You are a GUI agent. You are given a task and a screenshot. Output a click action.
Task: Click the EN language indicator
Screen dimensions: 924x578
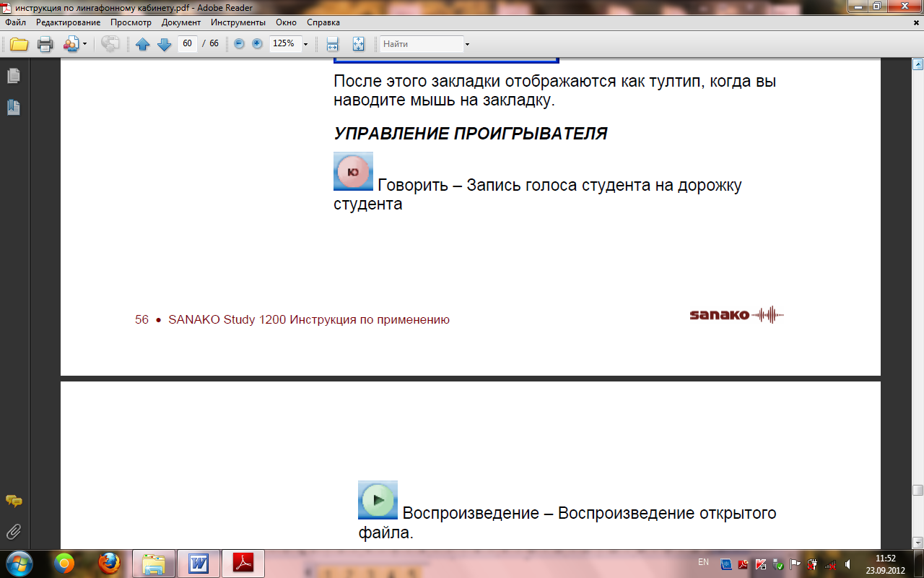point(703,561)
